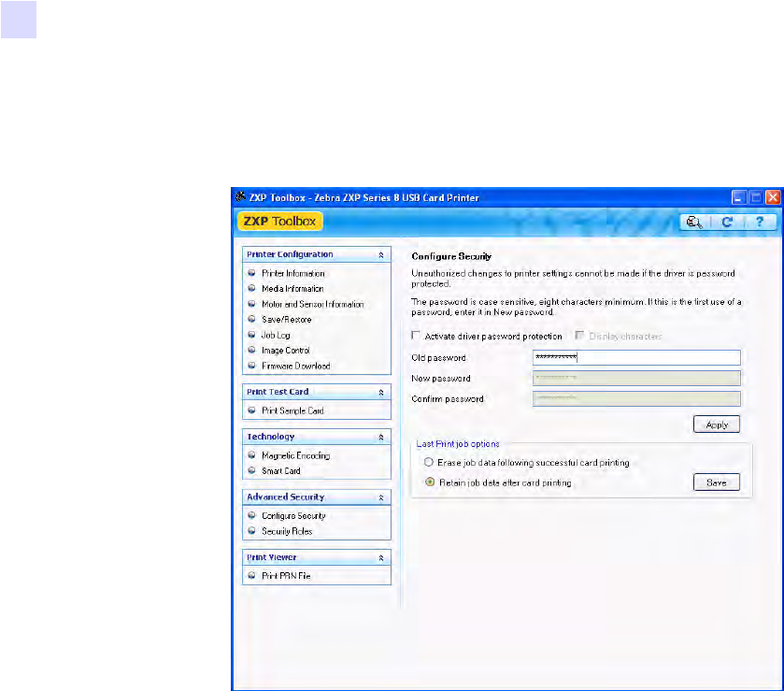The image size is (784, 691).
Task: Select Erase job data following successful printing
Action: [429, 462]
